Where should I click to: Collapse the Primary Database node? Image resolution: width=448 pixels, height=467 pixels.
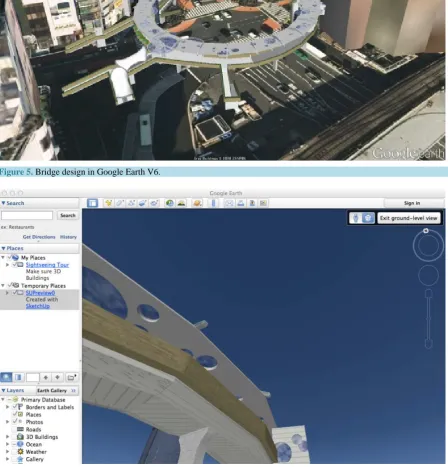pos(3,399)
